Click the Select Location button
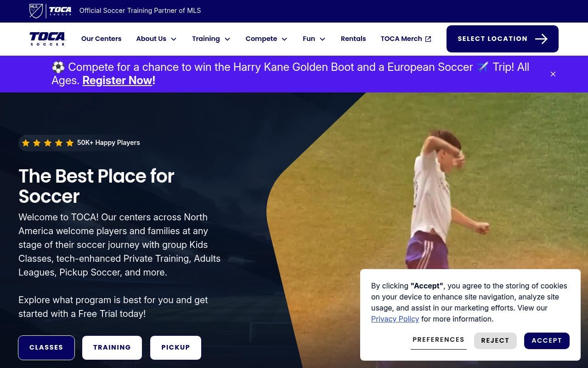The height and width of the screenshot is (368, 588). (x=503, y=39)
